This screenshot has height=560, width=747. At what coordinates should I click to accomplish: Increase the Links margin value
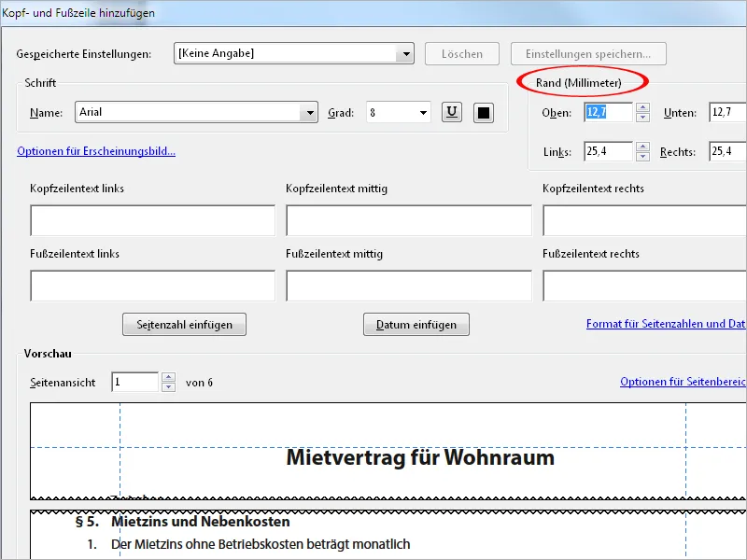click(x=642, y=147)
